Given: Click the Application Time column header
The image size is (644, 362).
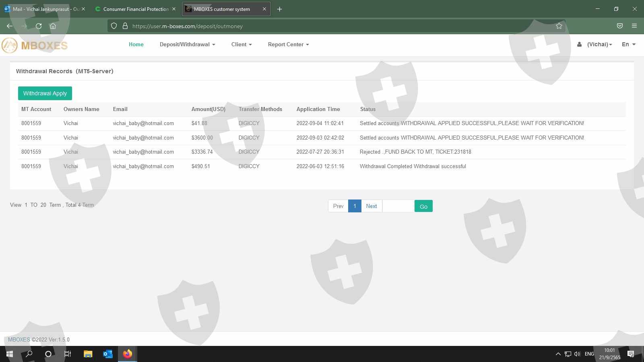Looking at the screenshot, I should tap(318, 109).
